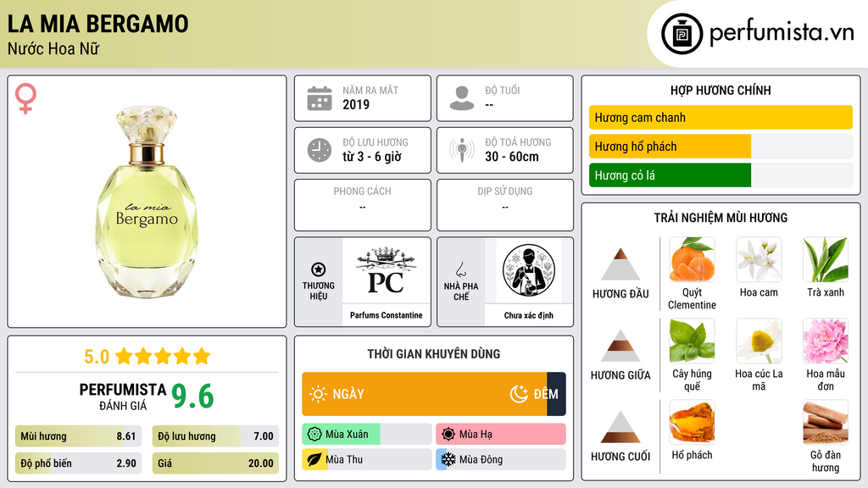
Task: Click the dark Đêm segment of the bar
Action: click(x=556, y=394)
